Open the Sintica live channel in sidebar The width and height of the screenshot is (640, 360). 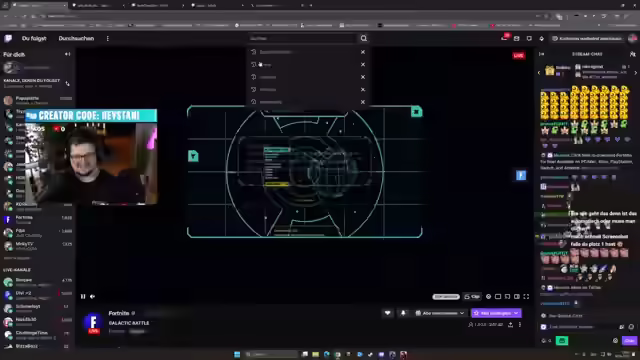point(38,282)
